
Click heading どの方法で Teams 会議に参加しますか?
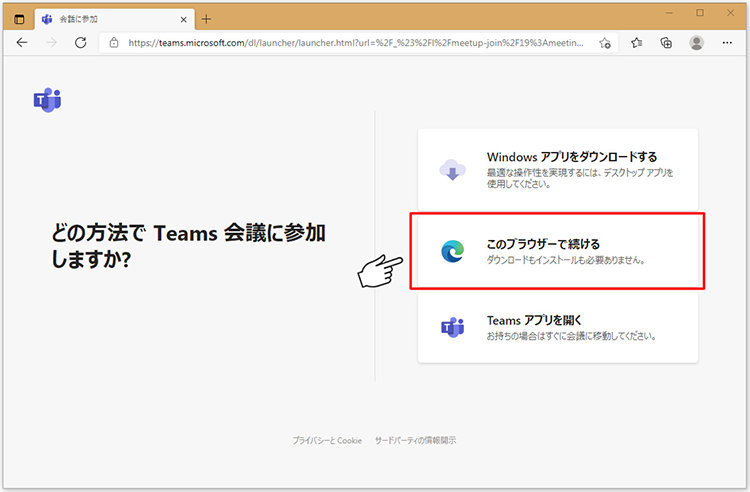(188, 246)
